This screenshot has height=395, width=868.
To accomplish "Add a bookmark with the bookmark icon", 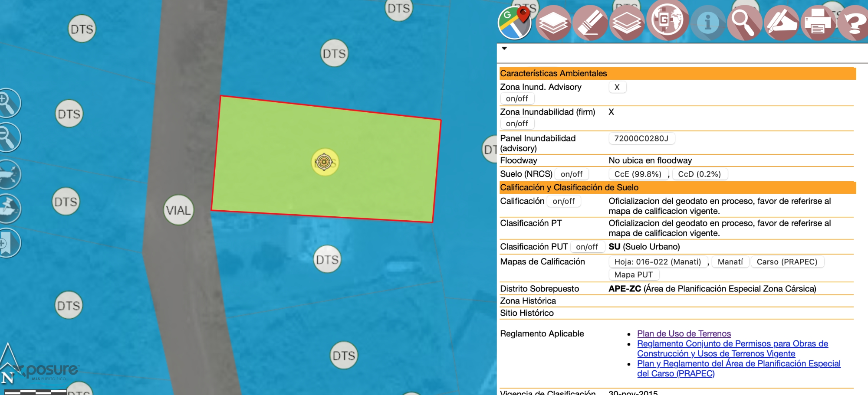I will 8,242.
